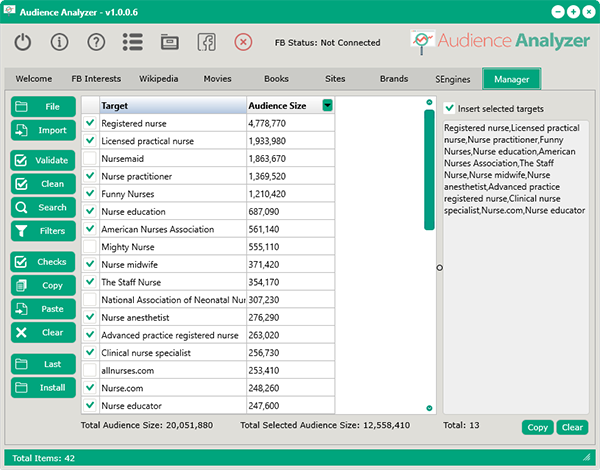The width and height of the screenshot is (600, 470).
Task: Click the Install button
Action: [43, 388]
